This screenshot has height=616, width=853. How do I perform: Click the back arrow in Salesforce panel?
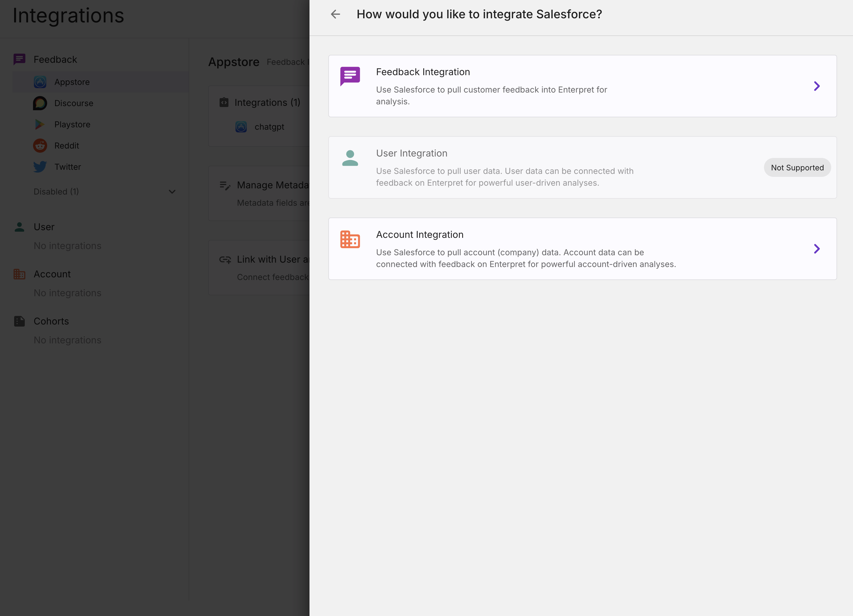(x=335, y=14)
